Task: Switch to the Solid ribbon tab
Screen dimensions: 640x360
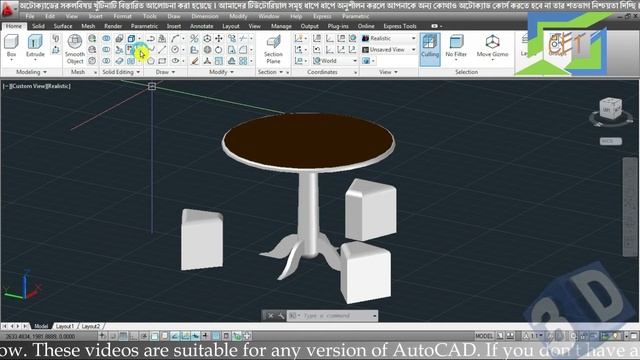Action: pos(38,26)
